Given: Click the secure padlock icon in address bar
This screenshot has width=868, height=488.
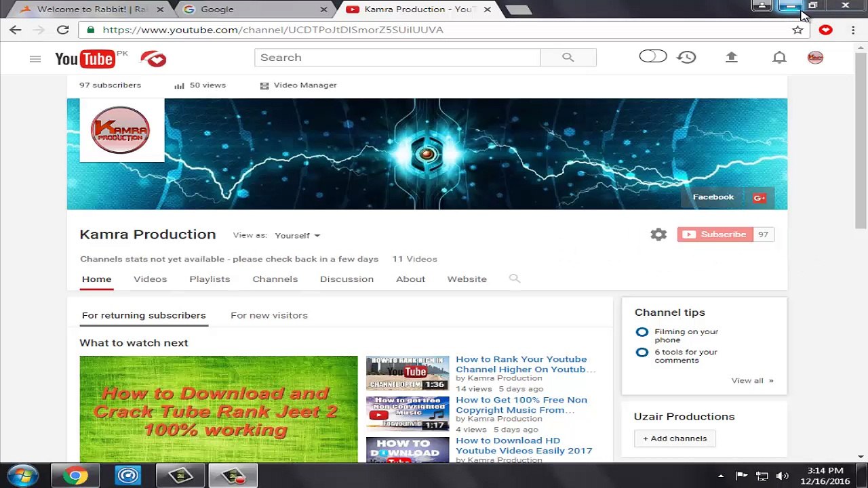Looking at the screenshot, I should [x=90, y=30].
